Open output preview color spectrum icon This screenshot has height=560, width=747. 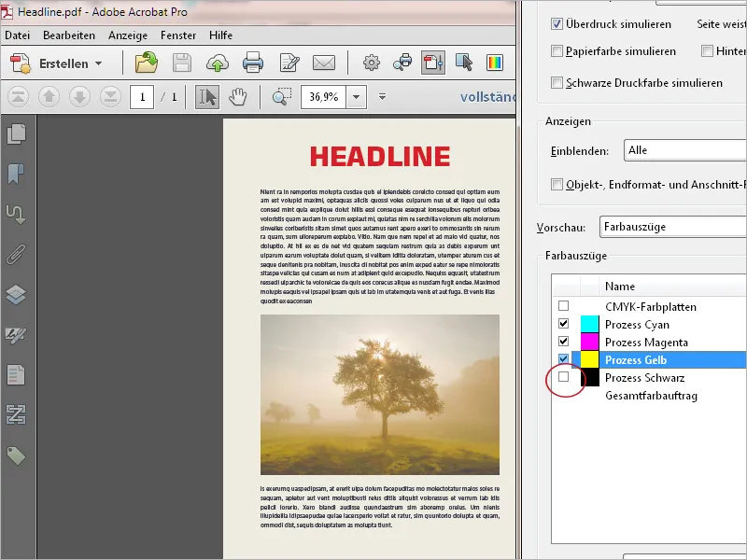coord(495,63)
